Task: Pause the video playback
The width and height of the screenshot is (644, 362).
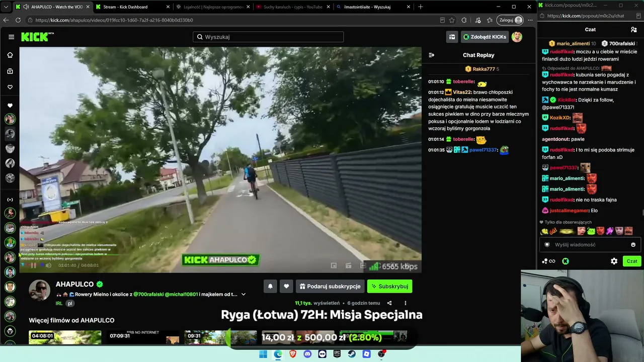Action: [33, 265]
